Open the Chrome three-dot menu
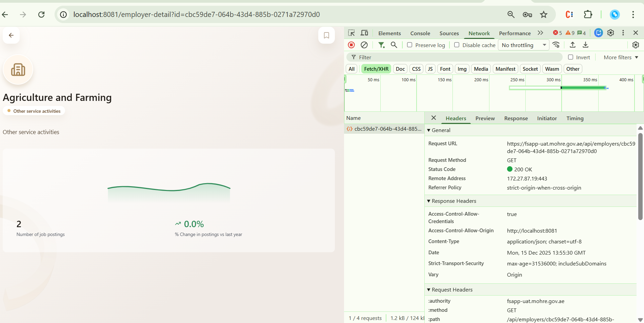The width and height of the screenshot is (644, 323). point(633,15)
